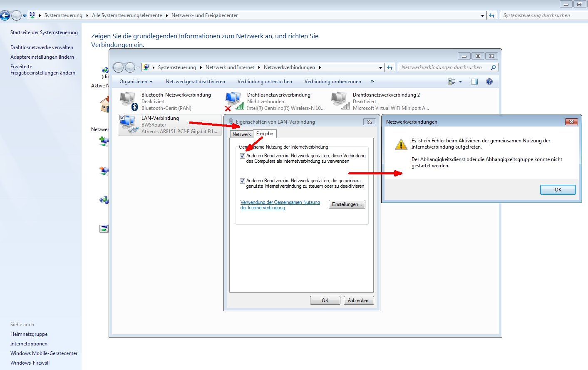Open the Organisieren dropdown menu
This screenshot has height=370, width=588.
coord(136,82)
